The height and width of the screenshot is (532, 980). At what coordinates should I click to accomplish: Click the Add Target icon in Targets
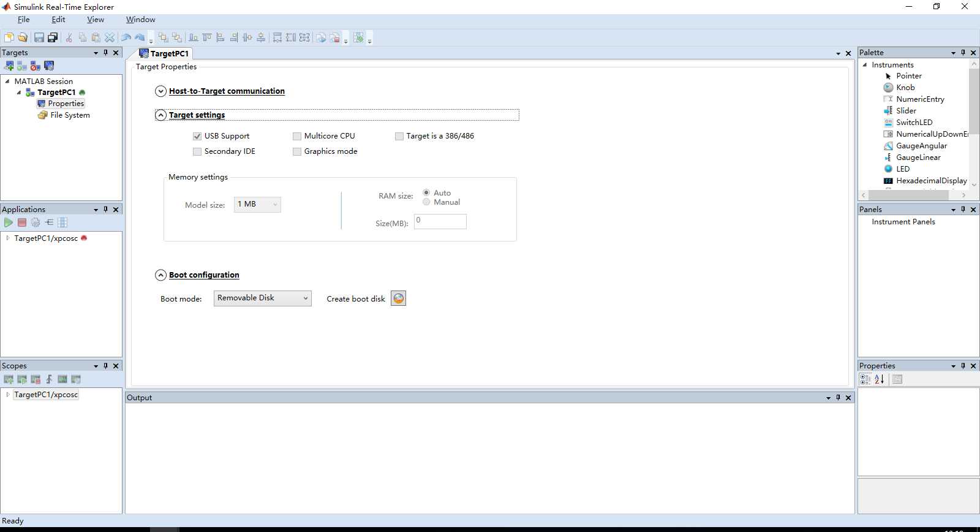(x=9, y=66)
